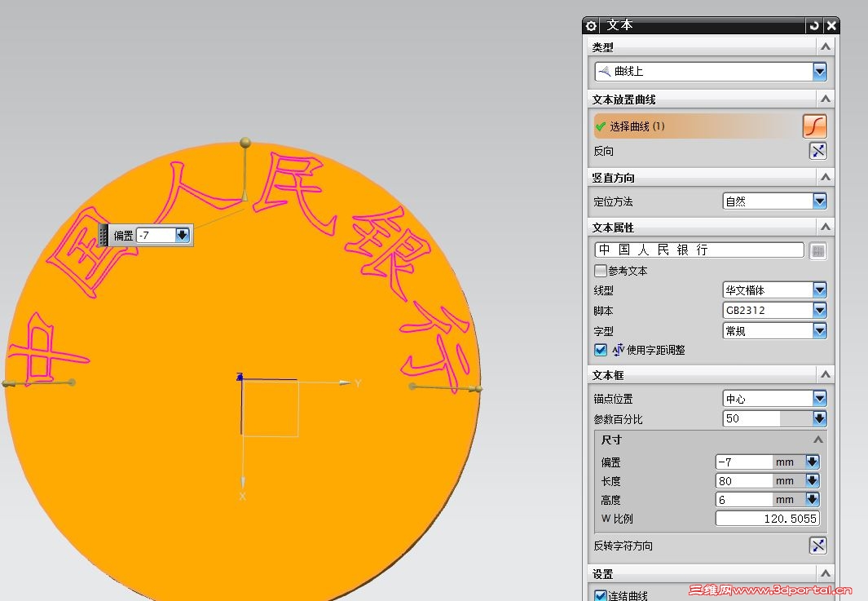Open the 曲线上 type dropdown

pos(819,71)
